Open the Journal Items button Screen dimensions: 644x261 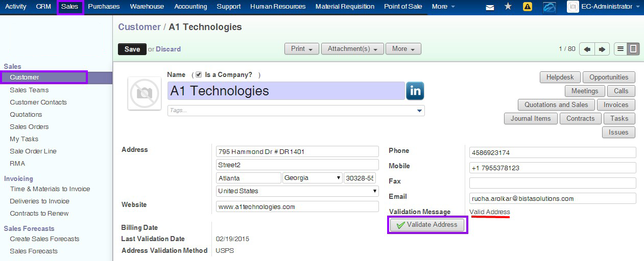[x=531, y=119]
